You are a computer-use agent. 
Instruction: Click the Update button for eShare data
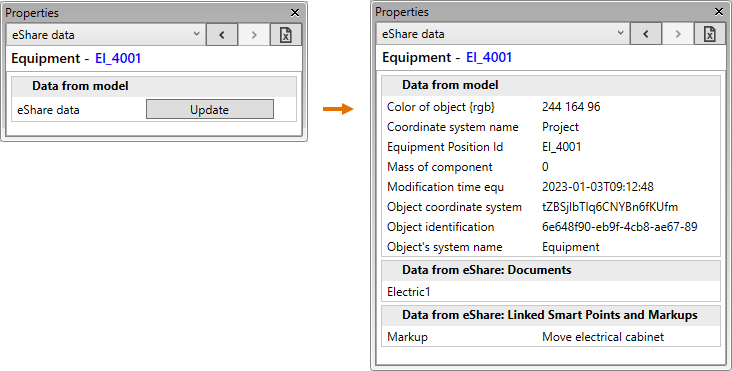pos(210,110)
